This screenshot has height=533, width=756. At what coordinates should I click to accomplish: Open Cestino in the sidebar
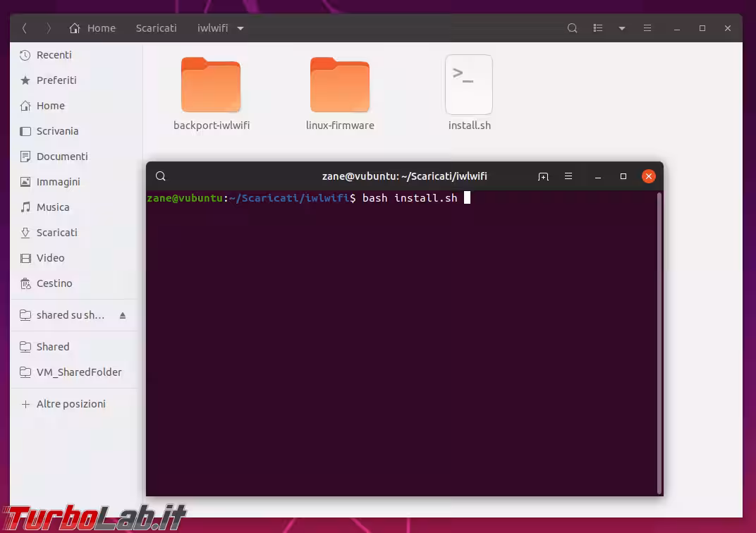(54, 283)
